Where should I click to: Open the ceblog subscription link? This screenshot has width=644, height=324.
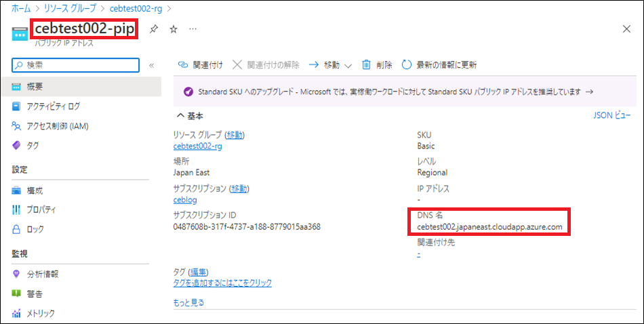(x=185, y=200)
